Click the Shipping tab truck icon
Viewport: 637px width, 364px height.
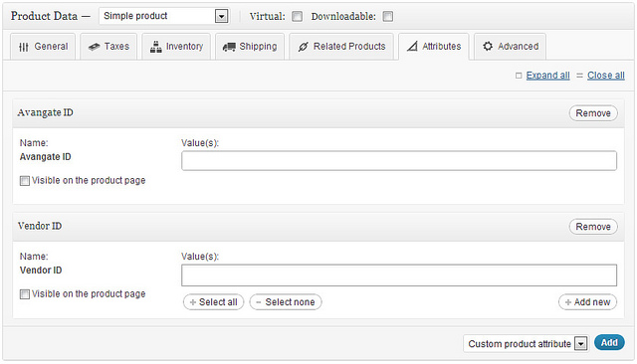pos(229,47)
